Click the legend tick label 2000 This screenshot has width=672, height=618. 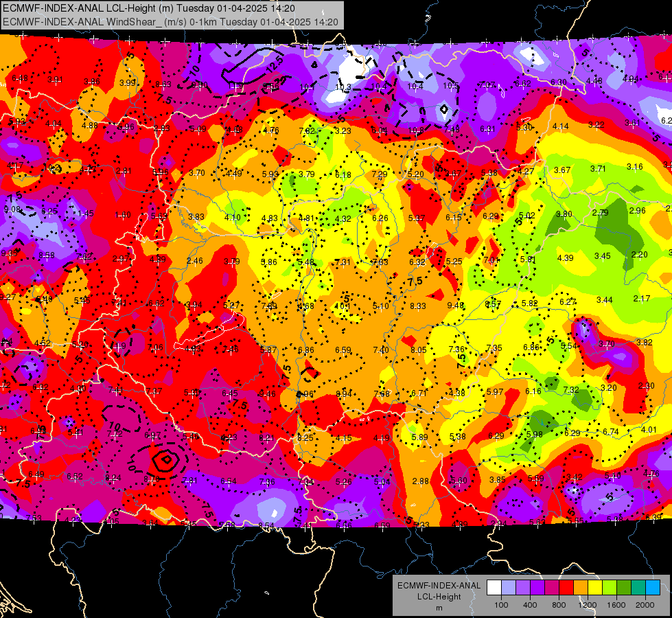pos(645,605)
